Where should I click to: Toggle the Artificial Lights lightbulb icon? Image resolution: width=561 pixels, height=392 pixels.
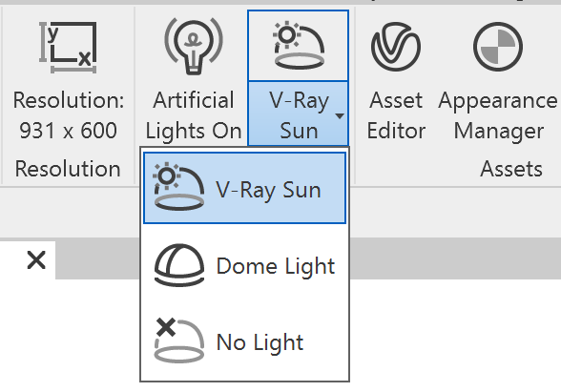coord(194,46)
